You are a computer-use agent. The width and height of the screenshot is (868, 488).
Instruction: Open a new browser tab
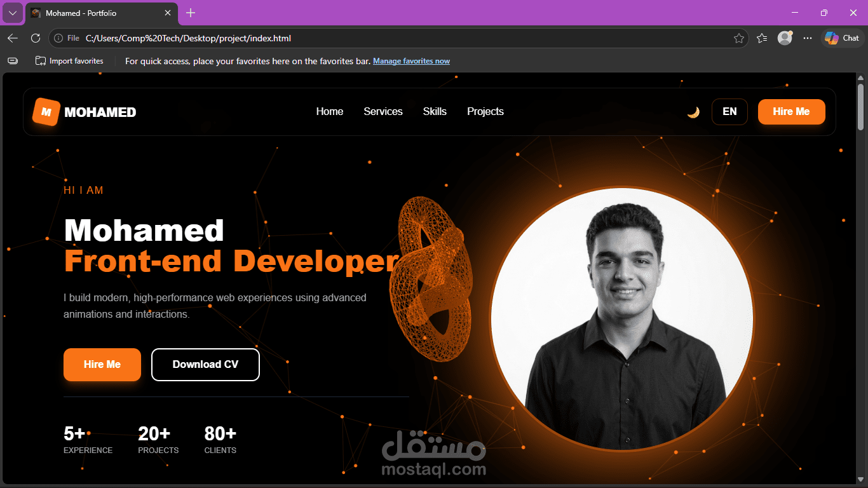[191, 13]
